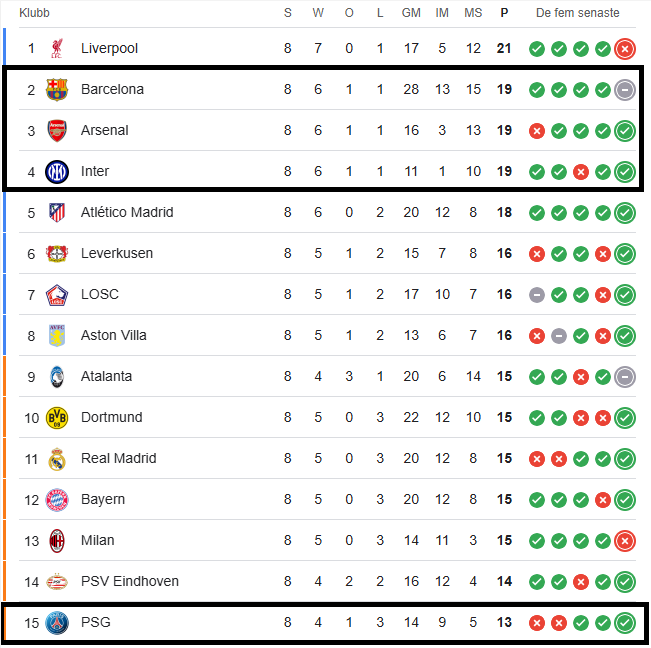Image resolution: width=651 pixels, height=648 pixels.
Task: Click the Real Madrid crest
Action: tap(57, 459)
